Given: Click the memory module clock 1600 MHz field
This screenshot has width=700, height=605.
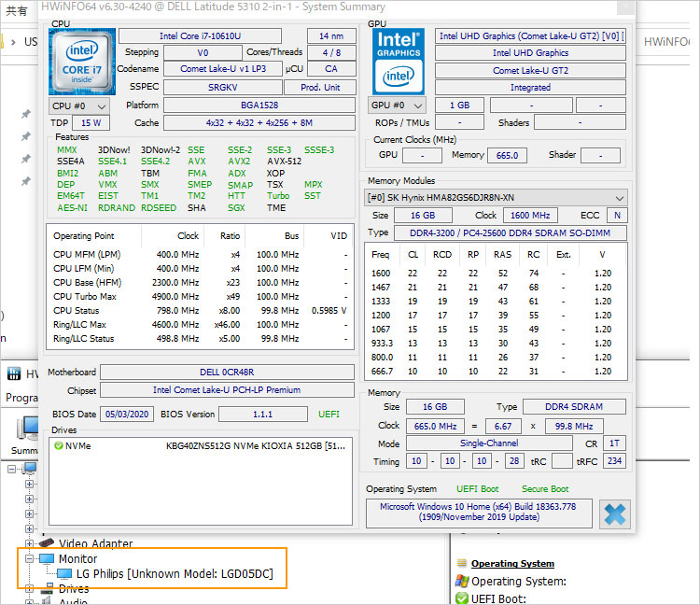Looking at the screenshot, I should point(530,216).
